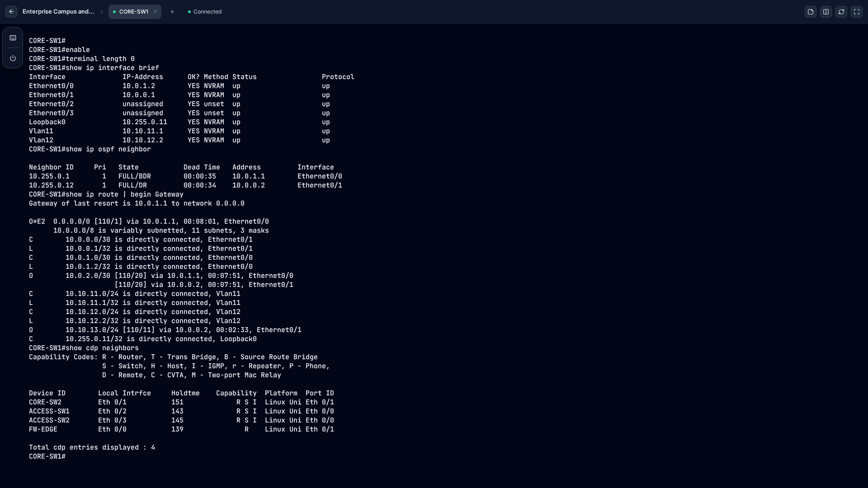The height and width of the screenshot is (488, 868).
Task: Click the Loopback0 interface row
Action: [x=179, y=122]
